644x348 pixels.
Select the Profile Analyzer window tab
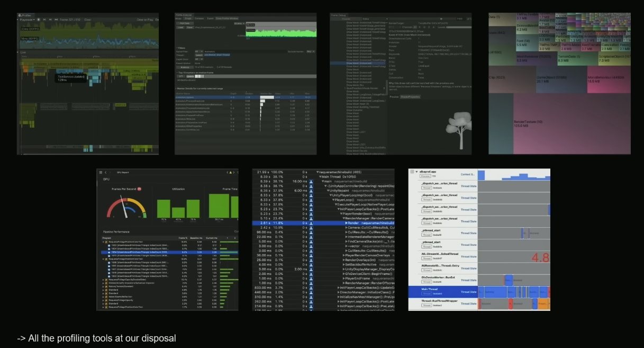(184, 15)
